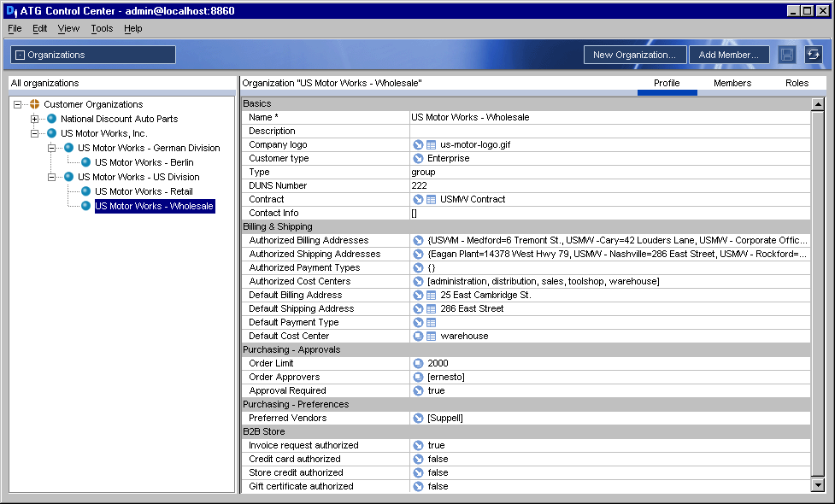Collapse the US Motor Works, Inc. node
835x504 pixels.
click(35, 133)
